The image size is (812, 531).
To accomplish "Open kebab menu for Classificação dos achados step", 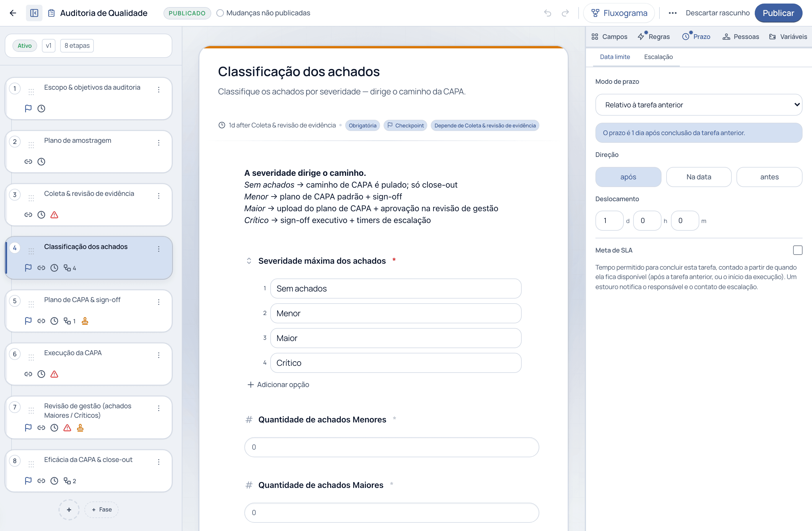I will [x=159, y=249].
